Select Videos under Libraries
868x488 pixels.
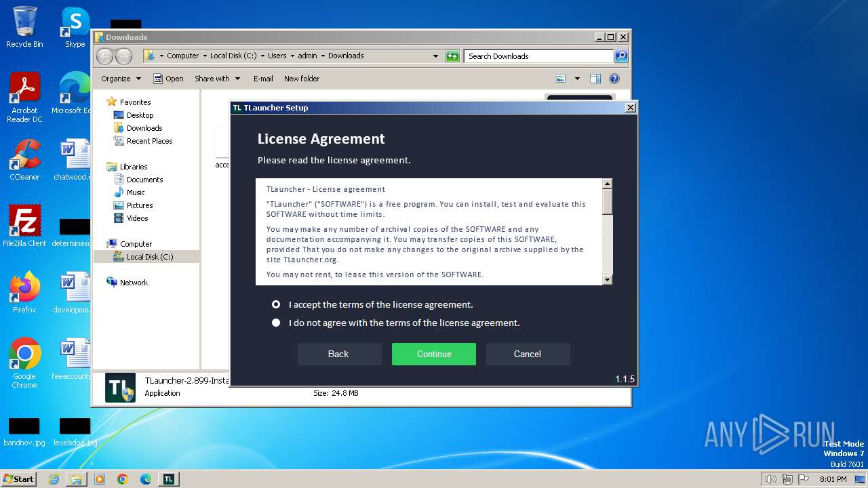pos(137,218)
